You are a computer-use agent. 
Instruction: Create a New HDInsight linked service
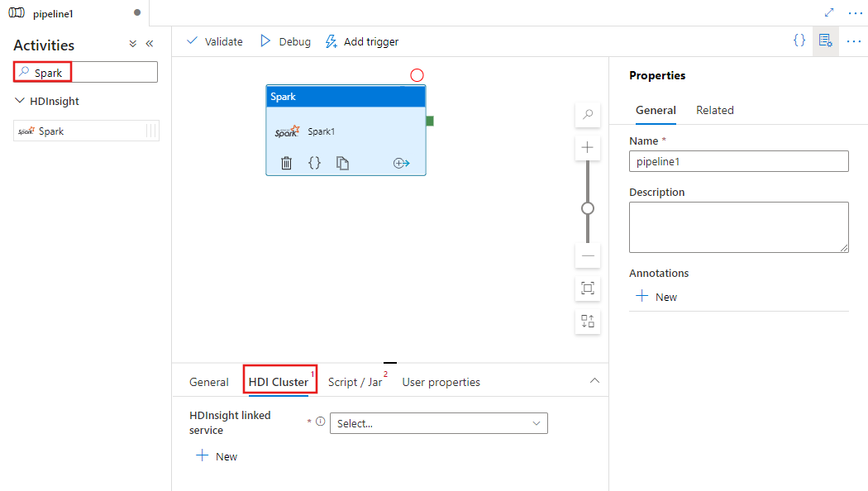217,455
